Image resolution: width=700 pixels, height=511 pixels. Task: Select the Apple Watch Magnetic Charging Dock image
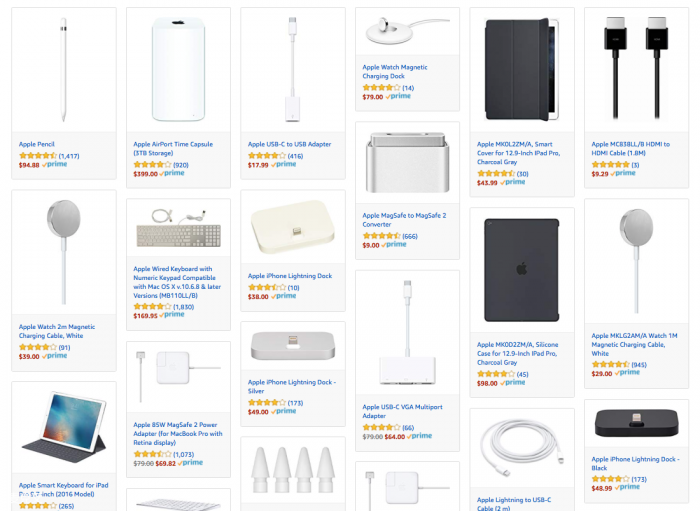coord(407,33)
